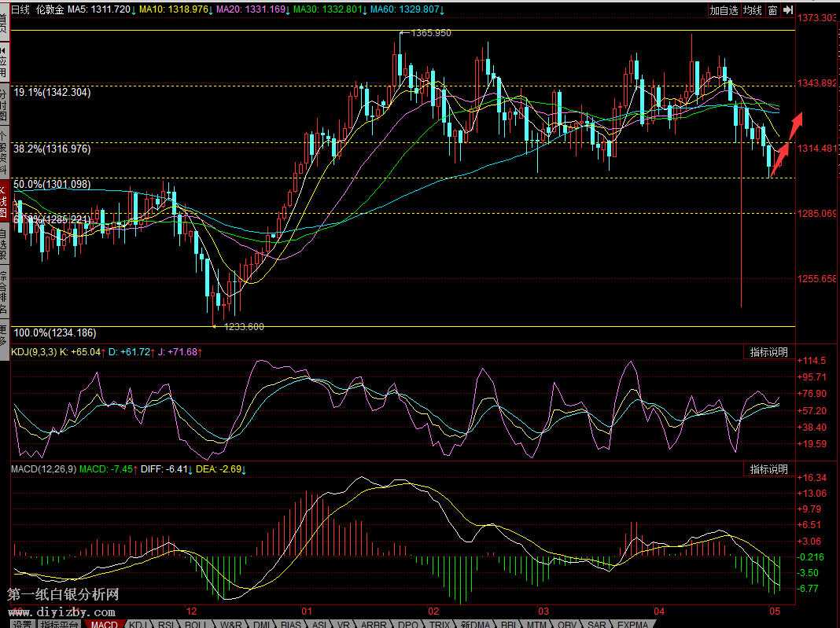Click the 19.1%(1342.304) retracement label
The height and width of the screenshot is (628, 840).
52,92
